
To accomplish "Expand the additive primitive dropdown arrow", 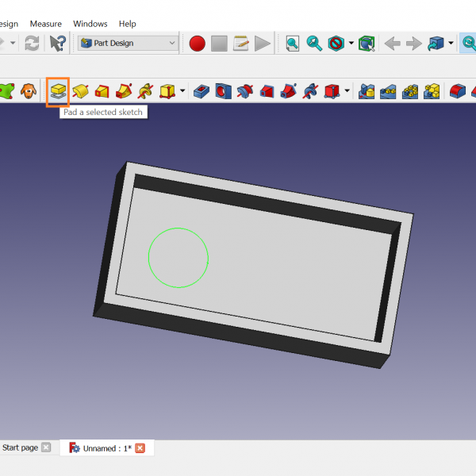I will point(183,91).
